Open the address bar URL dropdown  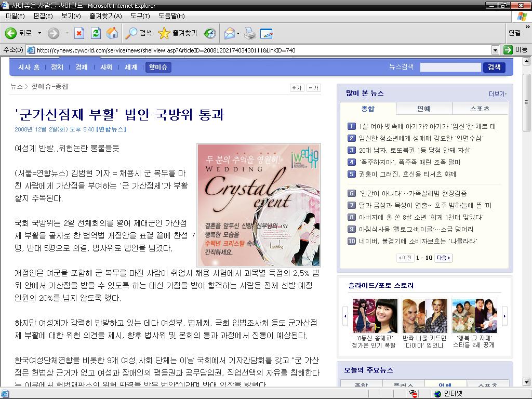[x=495, y=50]
